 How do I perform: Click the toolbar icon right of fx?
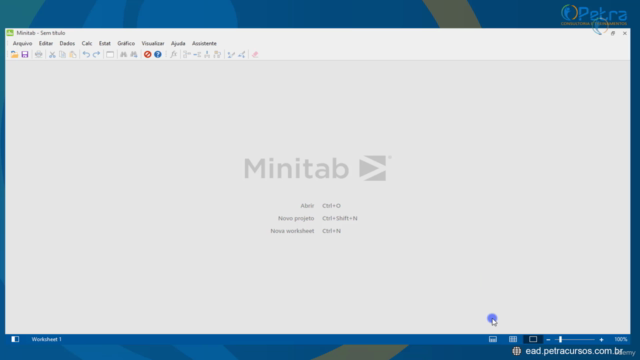[187, 54]
